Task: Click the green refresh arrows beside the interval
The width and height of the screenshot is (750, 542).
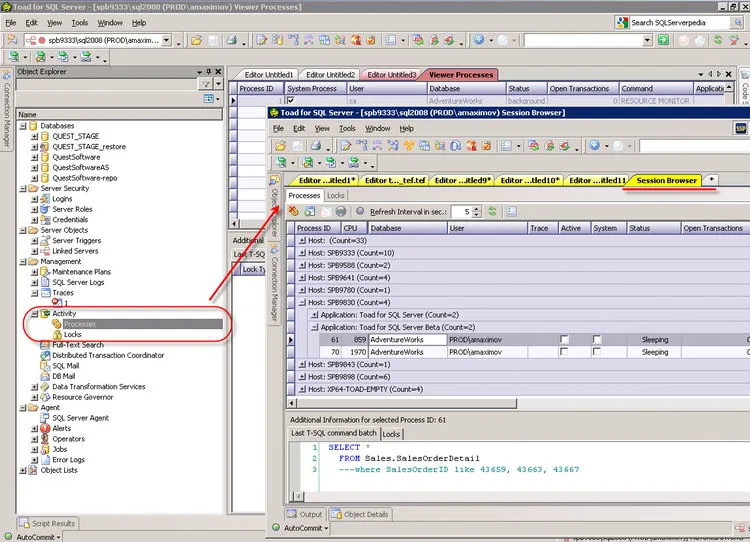Action: (492, 211)
